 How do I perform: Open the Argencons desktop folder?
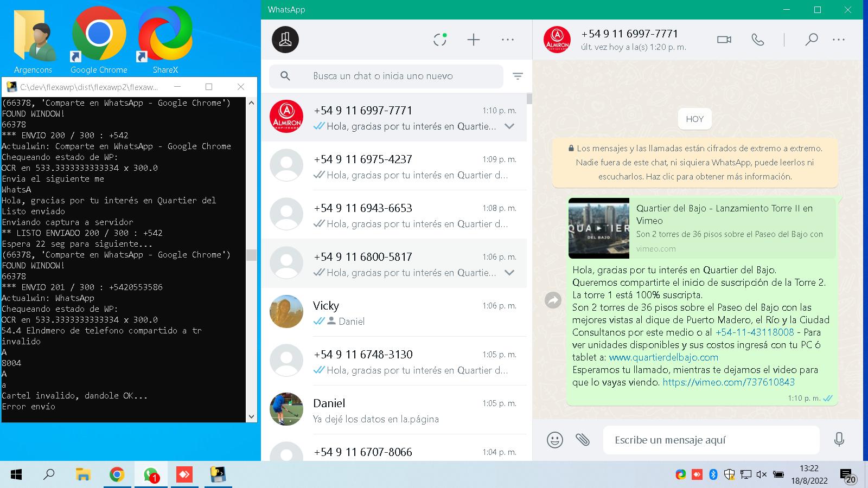pos(33,40)
